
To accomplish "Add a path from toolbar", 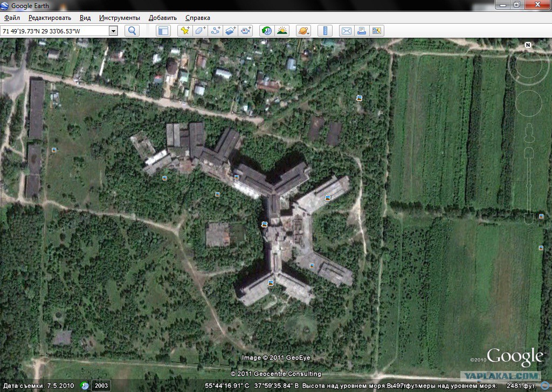I will tap(216, 31).
